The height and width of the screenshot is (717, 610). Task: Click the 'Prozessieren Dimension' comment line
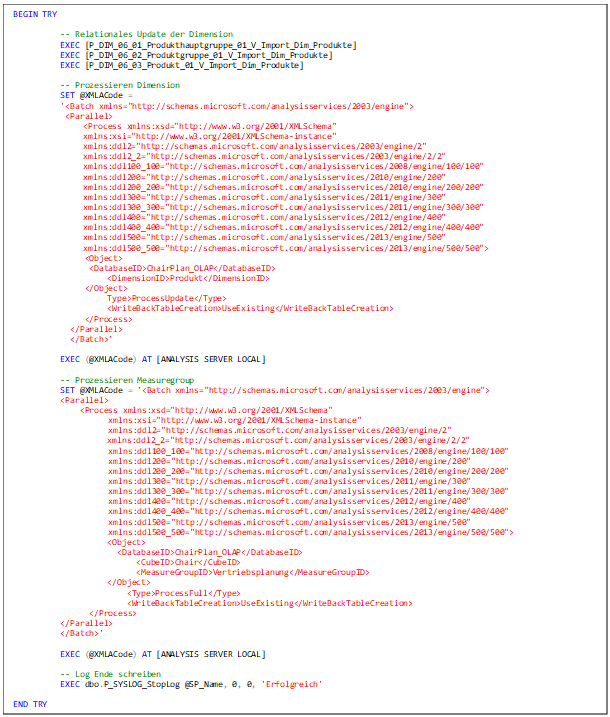120,85
